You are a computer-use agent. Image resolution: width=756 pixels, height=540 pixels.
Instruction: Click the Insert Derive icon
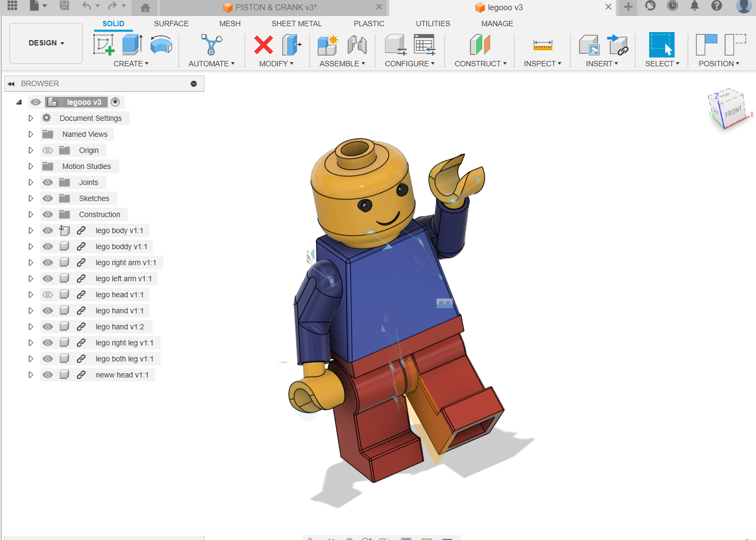click(x=589, y=45)
